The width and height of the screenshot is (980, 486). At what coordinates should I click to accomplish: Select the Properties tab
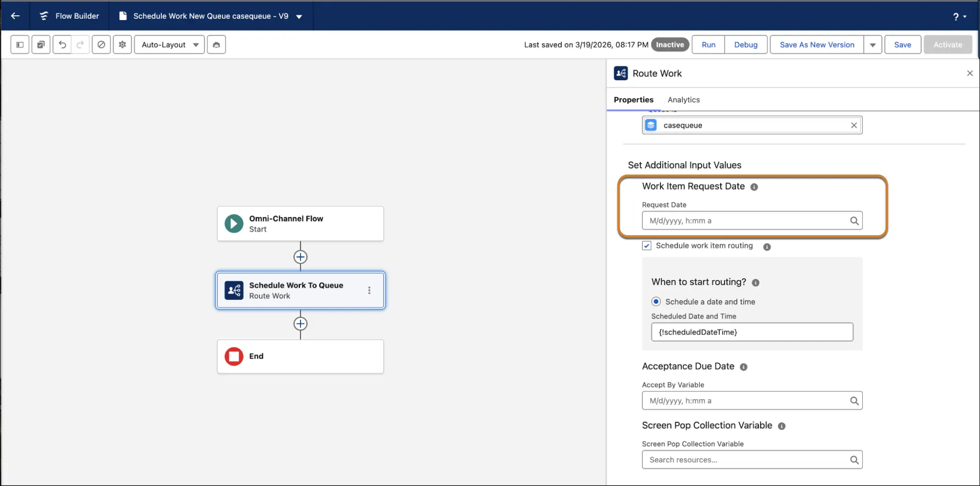pyautogui.click(x=633, y=100)
